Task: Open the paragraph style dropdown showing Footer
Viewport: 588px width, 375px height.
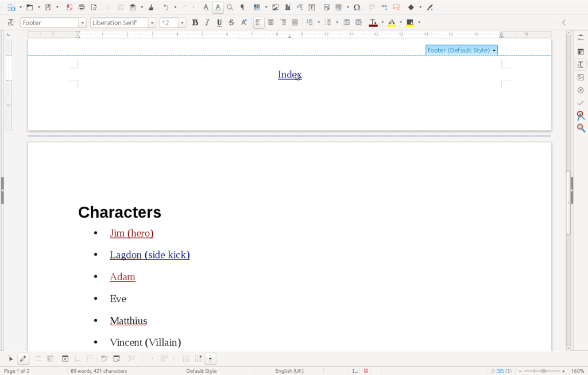Action: click(x=83, y=23)
